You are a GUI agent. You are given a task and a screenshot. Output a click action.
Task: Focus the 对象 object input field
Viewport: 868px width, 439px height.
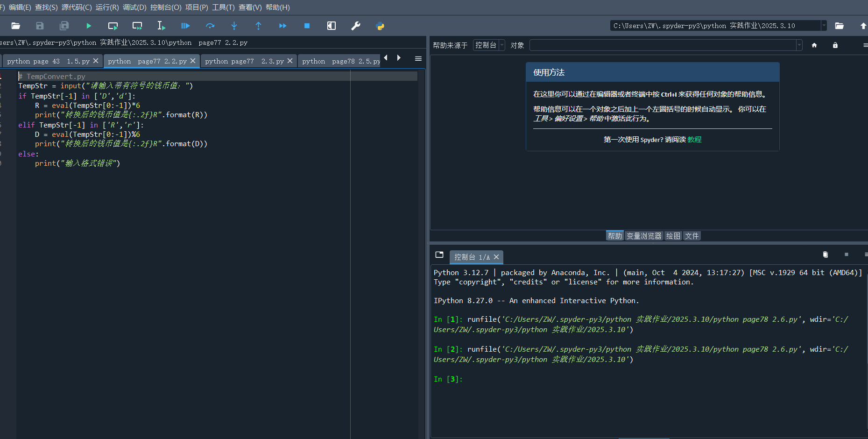pos(663,45)
